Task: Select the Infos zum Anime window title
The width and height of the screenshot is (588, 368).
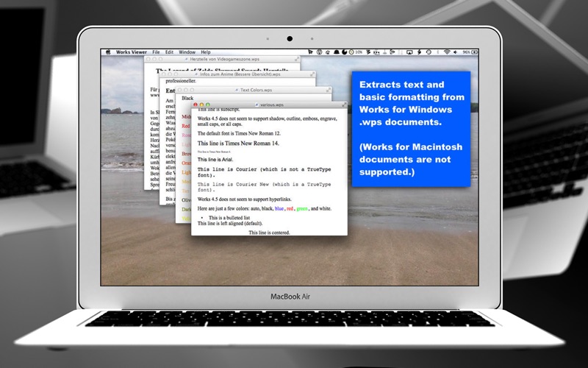Action: (240, 74)
